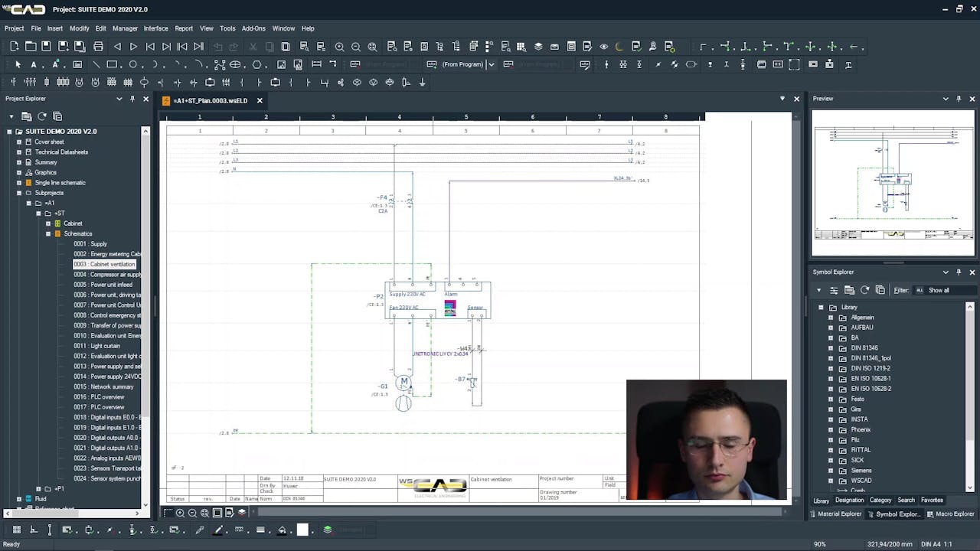
Task: Close the =A1+ST_Plan.0003.wsELD tab
Action: point(260,100)
